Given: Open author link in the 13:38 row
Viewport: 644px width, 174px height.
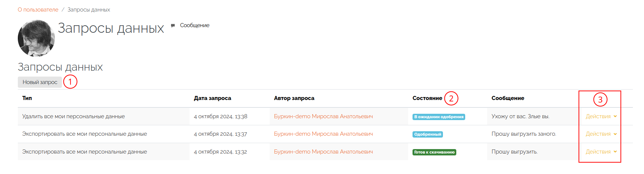Looking at the screenshot, I should (x=323, y=116).
